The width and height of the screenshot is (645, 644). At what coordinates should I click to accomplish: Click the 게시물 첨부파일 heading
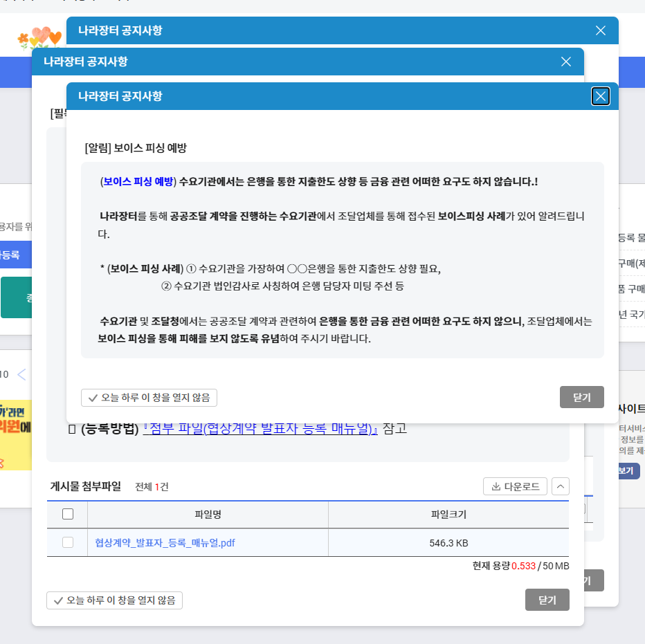tap(86, 486)
